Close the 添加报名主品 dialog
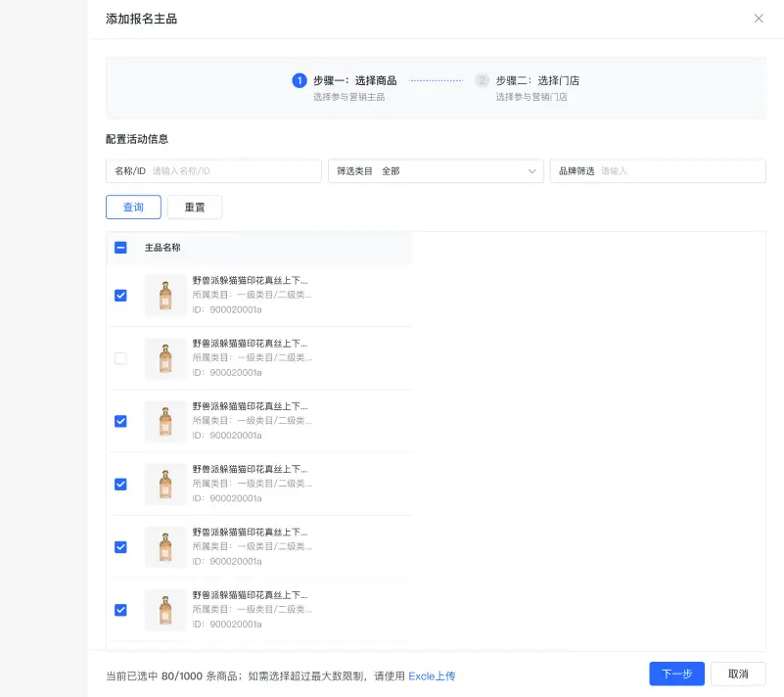784x697 pixels. tap(759, 19)
